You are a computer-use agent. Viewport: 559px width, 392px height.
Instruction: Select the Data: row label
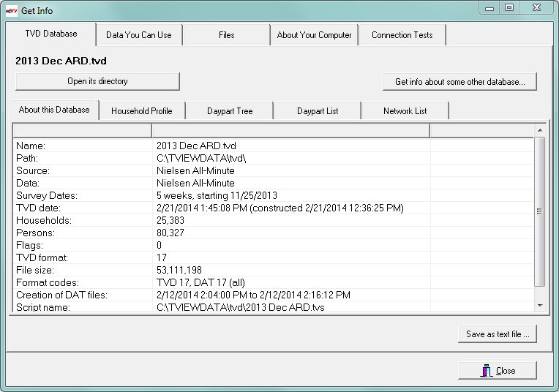click(28, 183)
